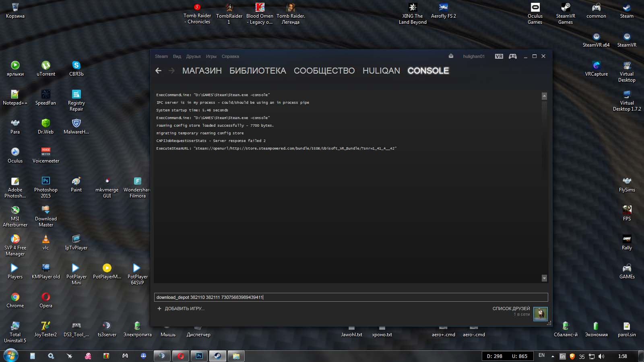Select Voicemeeter desktop icon
The image size is (644, 362).
point(46,155)
